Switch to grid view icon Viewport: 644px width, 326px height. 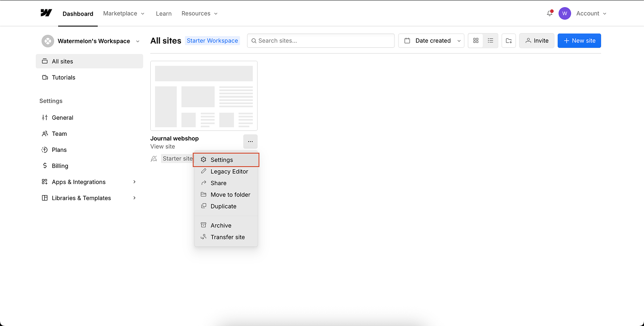476,41
